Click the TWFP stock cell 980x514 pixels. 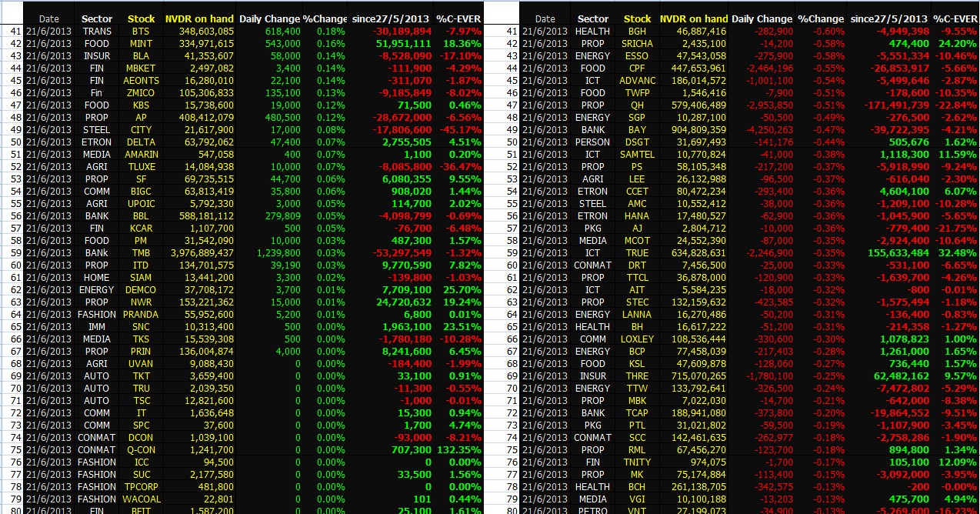click(637, 93)
